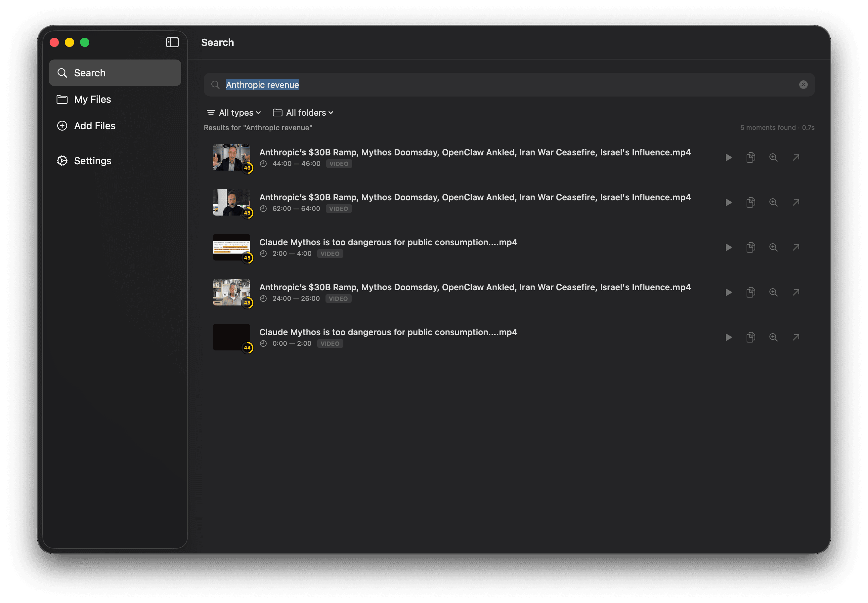Open Settings from the sidebar

coord(115,161)
